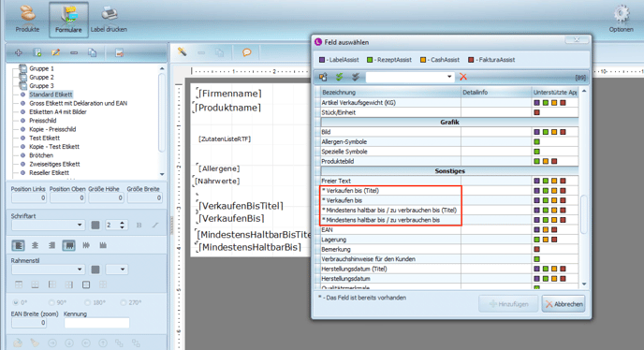The width and height of the screenshot is (644, 350).
Task: Click the vertical align middle icon
Action: click(86, 245)
